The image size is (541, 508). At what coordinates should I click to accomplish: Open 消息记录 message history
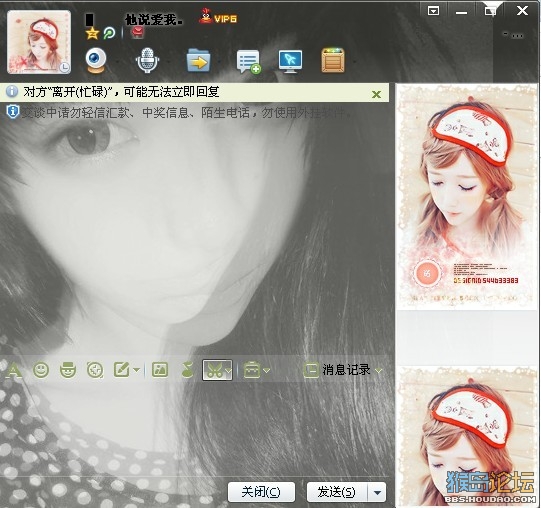coord(346,370)
